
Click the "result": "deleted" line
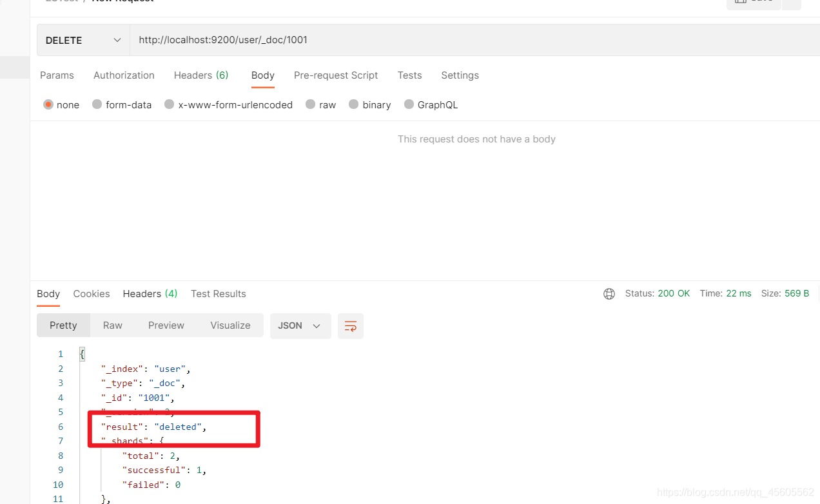pos(154,427)
